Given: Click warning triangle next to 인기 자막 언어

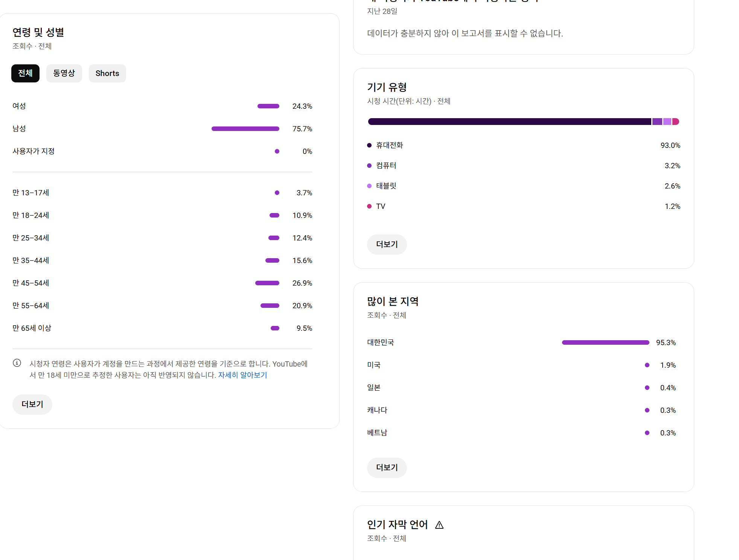Looking at the screenshot, I should [x=439, y=525].
